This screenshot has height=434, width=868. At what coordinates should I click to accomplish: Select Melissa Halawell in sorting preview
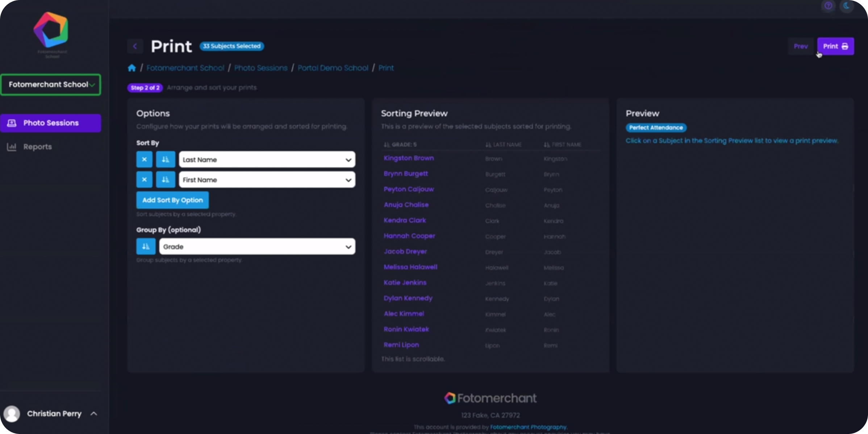tap(410, 267)
